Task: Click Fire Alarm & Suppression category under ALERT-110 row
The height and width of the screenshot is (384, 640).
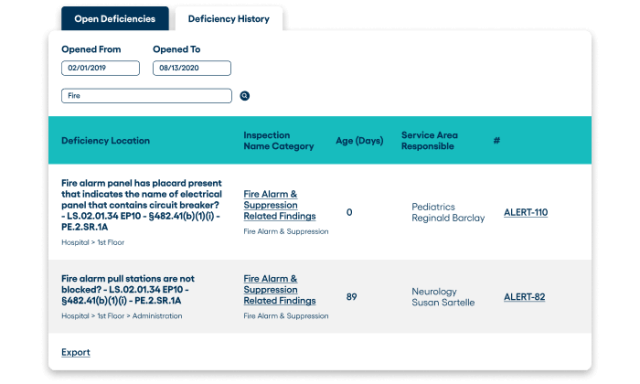Action: click(x=286, y=231)
